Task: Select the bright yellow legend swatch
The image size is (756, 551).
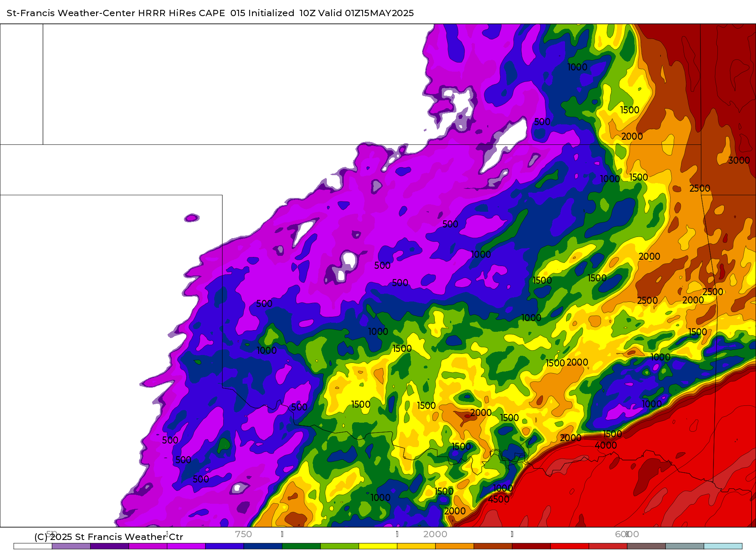Action: click(x=378, y=546)
